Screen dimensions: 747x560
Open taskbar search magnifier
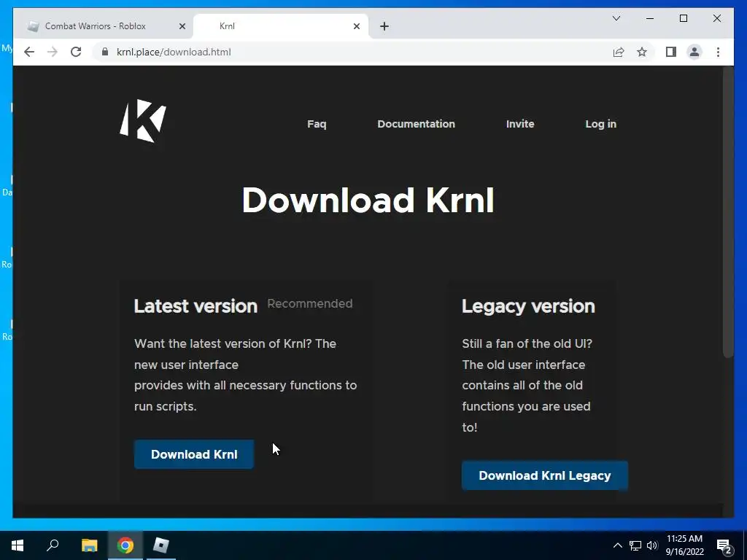(x=53, y=545)
